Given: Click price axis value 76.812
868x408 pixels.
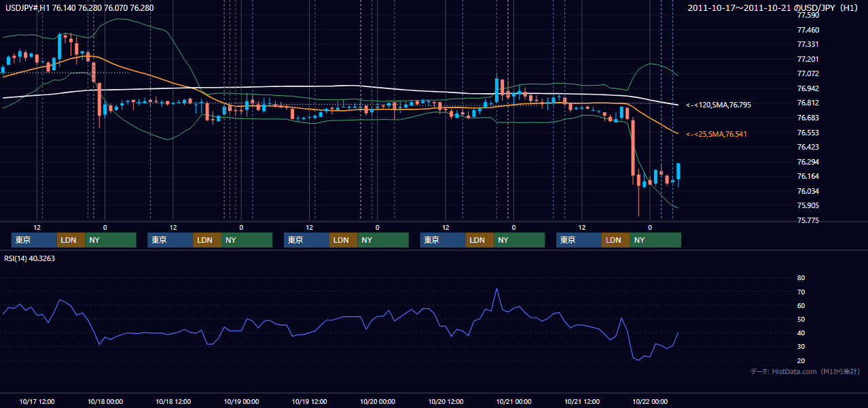Looking at the screenshot, I should pos(808,103).
